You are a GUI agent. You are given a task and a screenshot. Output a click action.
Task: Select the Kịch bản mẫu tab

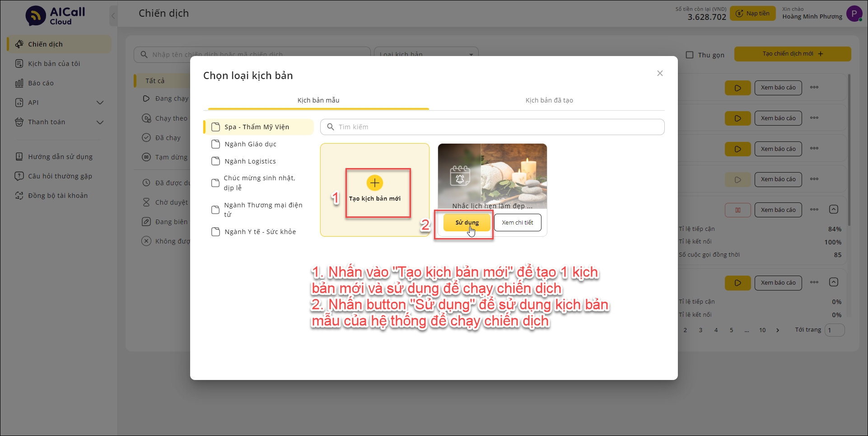point(318,100)
